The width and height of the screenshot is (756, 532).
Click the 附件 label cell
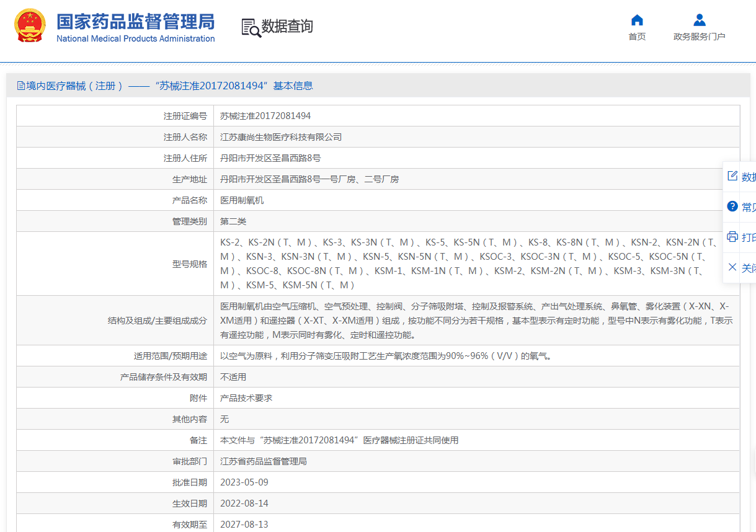[x=115, y=398]
